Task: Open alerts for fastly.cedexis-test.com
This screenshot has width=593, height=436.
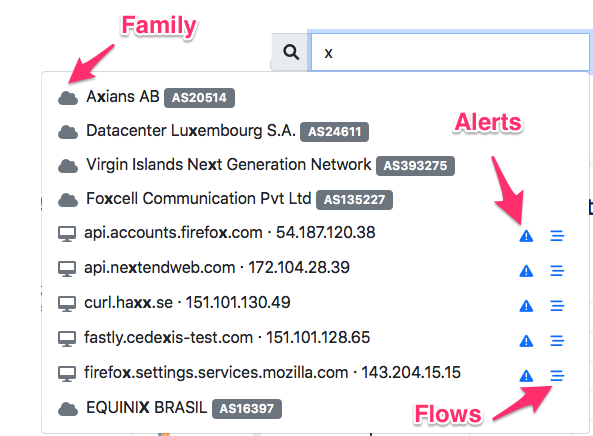Action: click(x=526, y=341)
